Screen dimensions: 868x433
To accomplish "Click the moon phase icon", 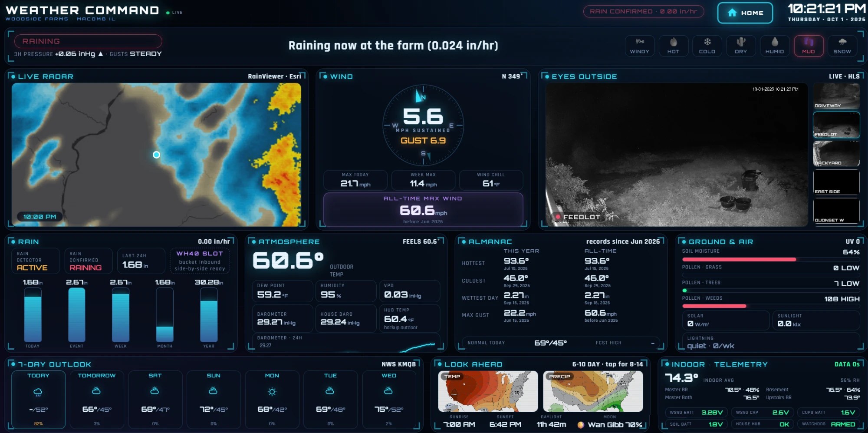I will (581, 425).
